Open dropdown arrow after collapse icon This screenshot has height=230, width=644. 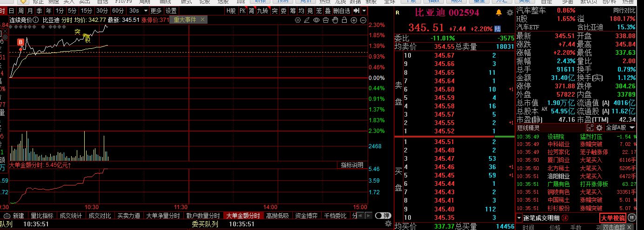(364, 11)
